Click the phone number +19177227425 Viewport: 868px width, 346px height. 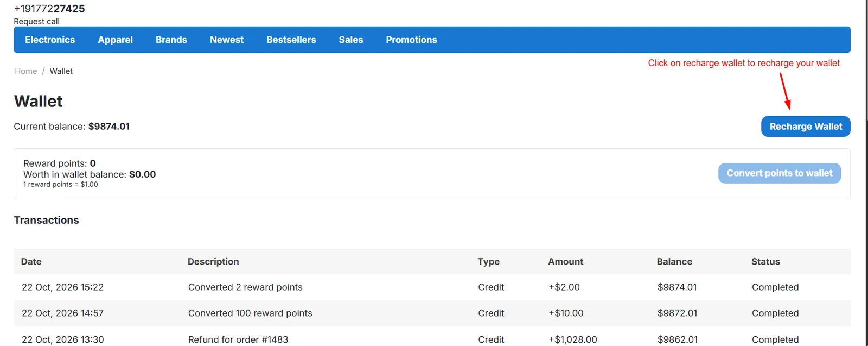(x=49, y=9)
